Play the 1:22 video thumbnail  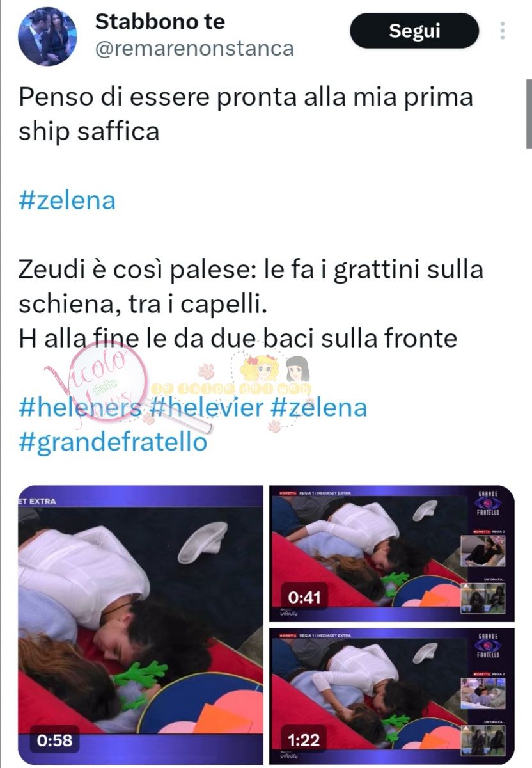point(391,697)
